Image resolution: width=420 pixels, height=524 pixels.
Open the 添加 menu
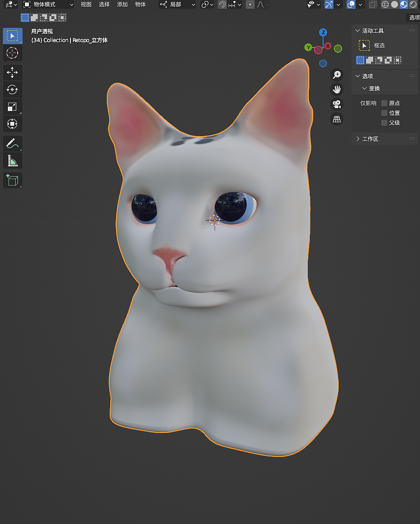pos(122,4)
